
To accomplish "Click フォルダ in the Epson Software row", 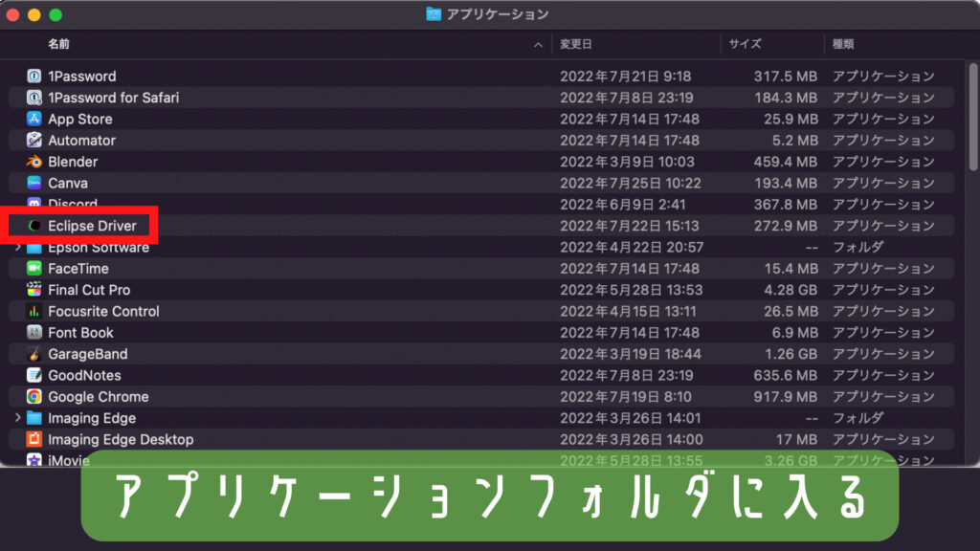I will 858,248.
